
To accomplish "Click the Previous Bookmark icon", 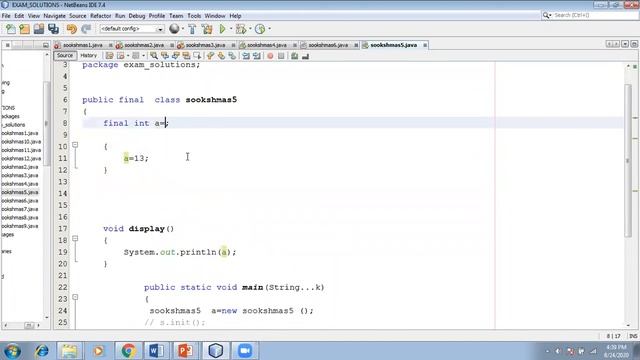I will [x=210, y=56].
